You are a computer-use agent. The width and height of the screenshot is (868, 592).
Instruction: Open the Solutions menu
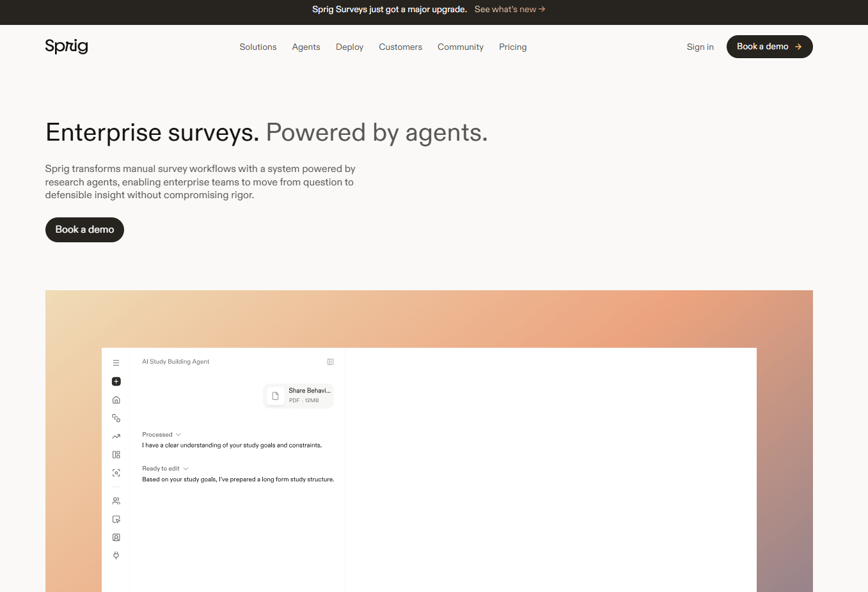(x=258, y=47)
